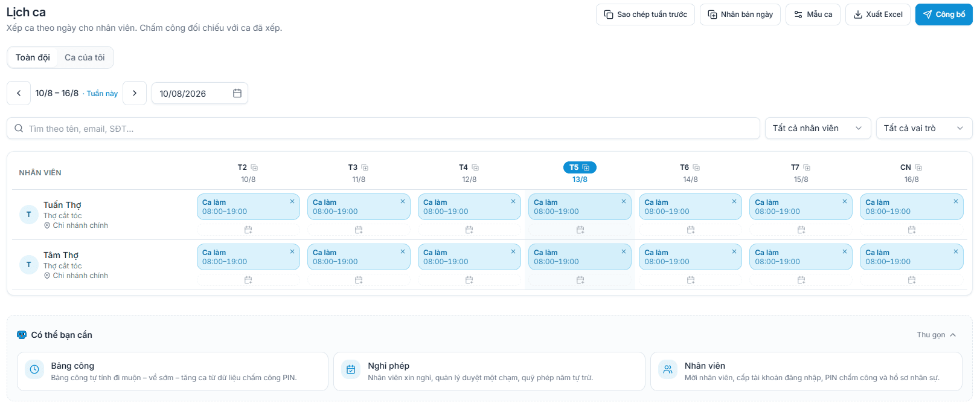
Task: Remove Tâm Thợ's shift on T7 15/8
Action: point(845,251)
